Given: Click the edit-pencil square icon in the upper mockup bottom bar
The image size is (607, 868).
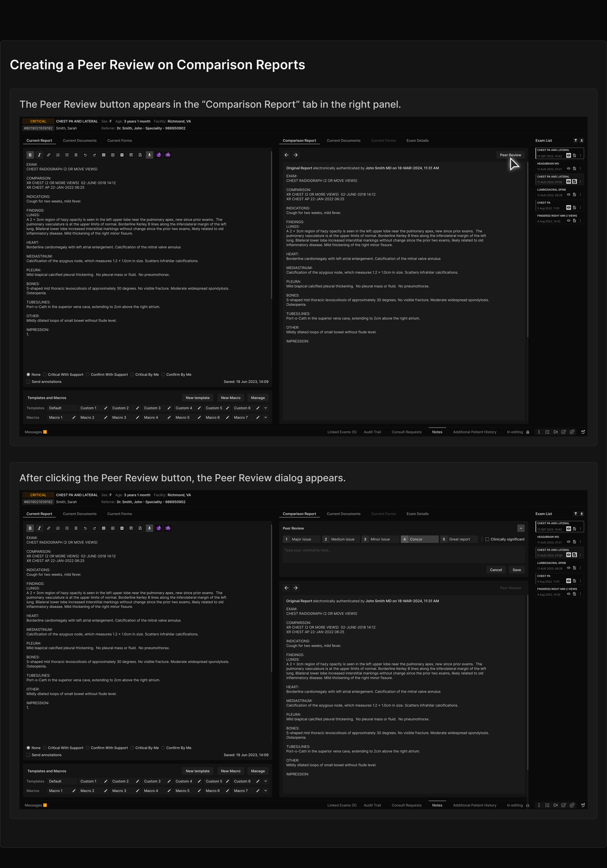Looking at the screenshot, I should coord(564,432).
